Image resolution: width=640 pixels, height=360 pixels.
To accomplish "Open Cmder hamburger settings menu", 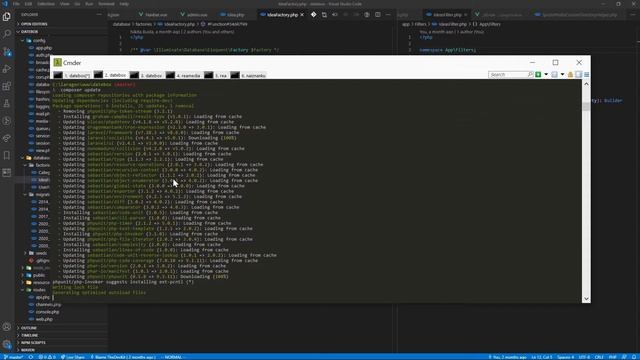I will coord(587,75).
